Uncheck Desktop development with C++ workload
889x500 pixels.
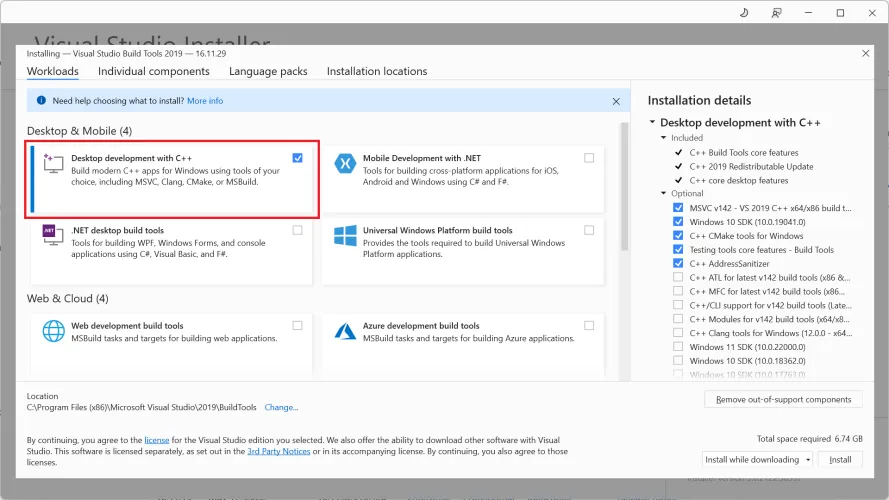click(298, 158)
